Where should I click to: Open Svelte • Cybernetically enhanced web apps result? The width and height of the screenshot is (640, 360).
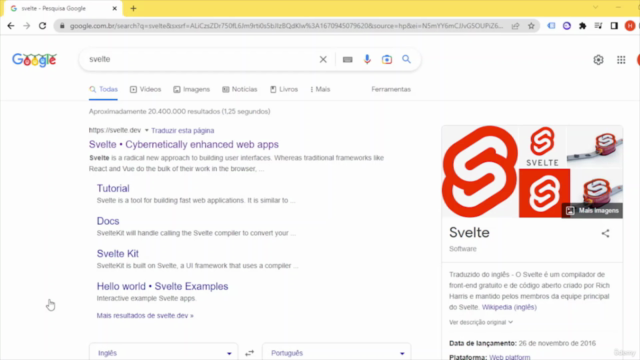coord(184,144)
